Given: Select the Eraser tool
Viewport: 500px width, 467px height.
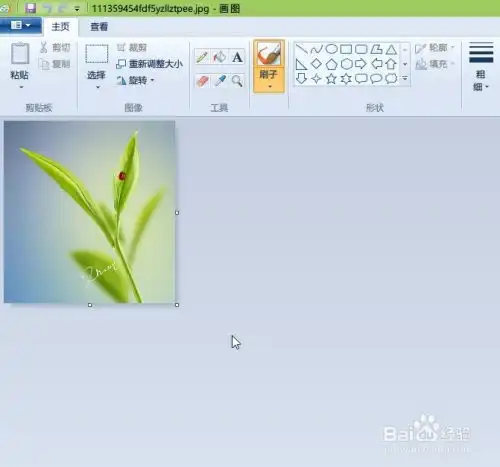Looking at the screenshot, I should tap(202, 81).
